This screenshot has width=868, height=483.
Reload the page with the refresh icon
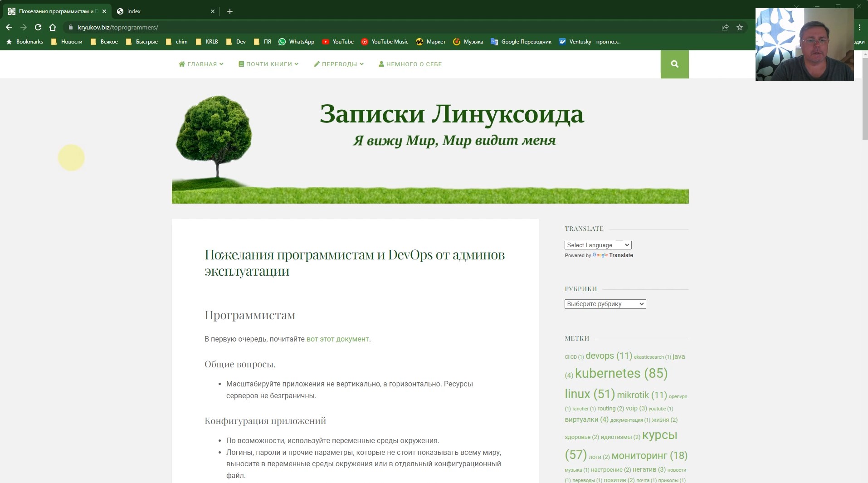38,27
